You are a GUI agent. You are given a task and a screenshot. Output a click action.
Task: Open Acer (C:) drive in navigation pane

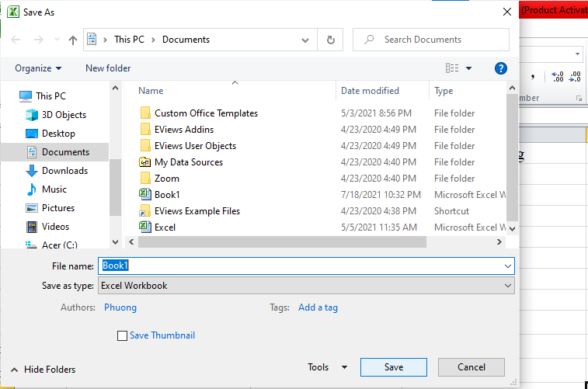59,245
